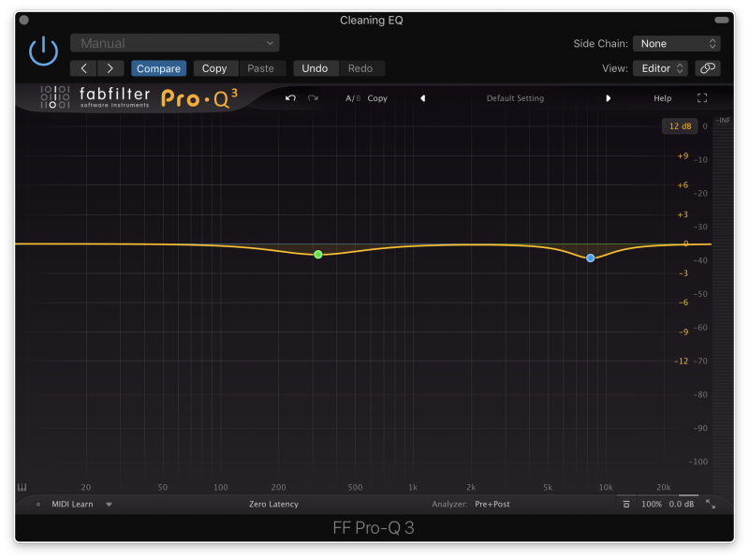Click the Paste button

click(261, 68)
